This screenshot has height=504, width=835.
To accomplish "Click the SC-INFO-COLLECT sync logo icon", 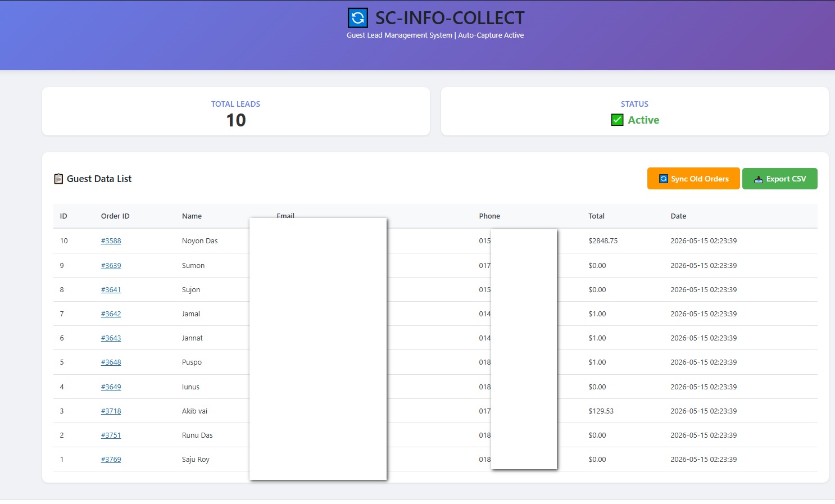I will [358, 18].
